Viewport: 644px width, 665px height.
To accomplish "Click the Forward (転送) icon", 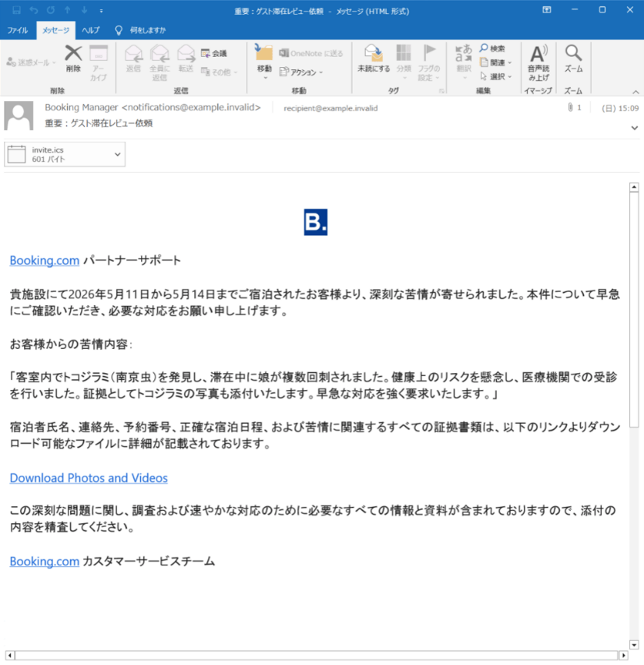I will (x=186, y=54).
